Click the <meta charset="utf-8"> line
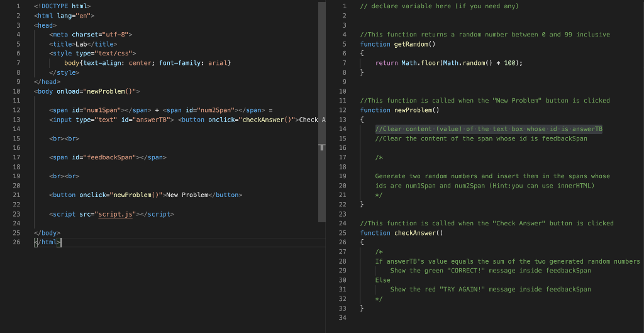 tap(91, 35)
